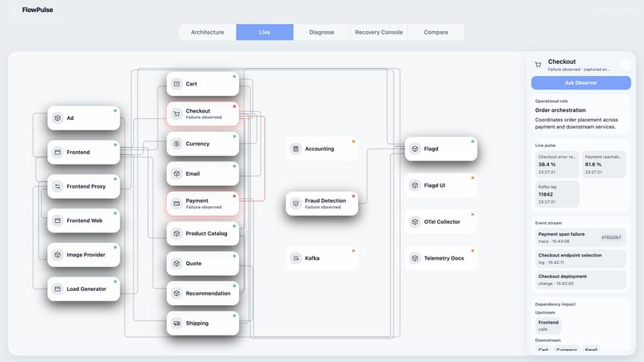
Task: Click the 'Event stream' section label
Action: [548, 223]
